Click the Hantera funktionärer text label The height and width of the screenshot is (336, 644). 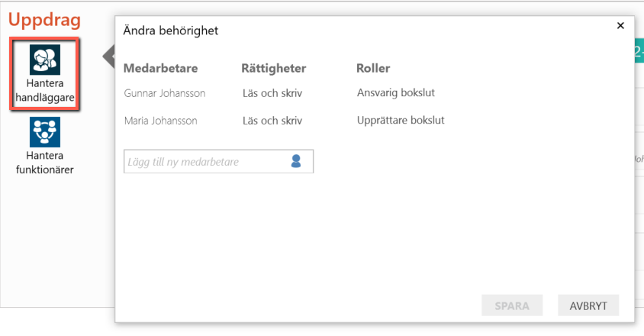point(45,163)
